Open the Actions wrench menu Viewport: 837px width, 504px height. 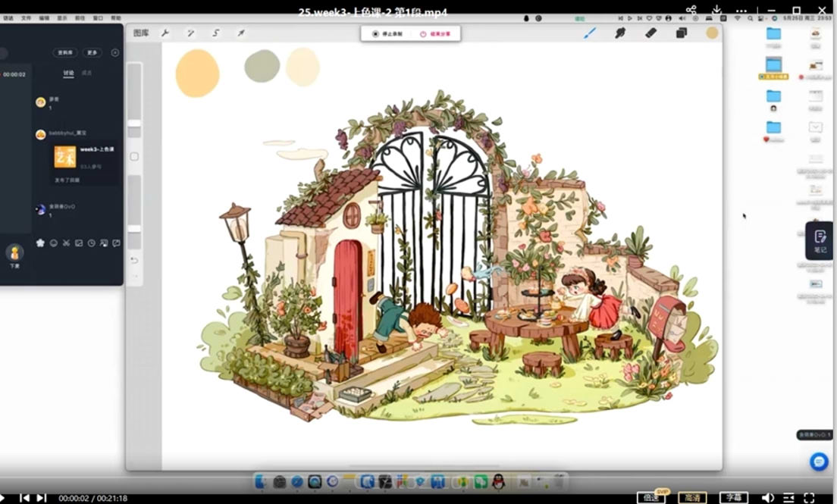[x=165, y=33]
